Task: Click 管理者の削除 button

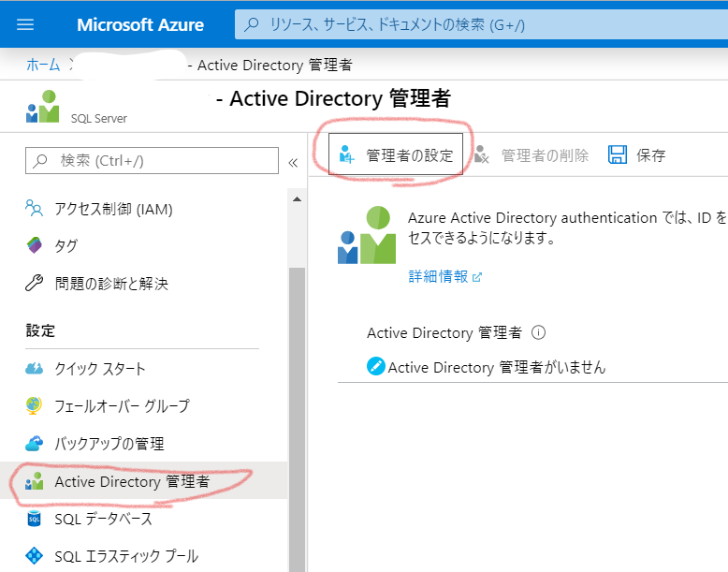Action: coord(531,154)
